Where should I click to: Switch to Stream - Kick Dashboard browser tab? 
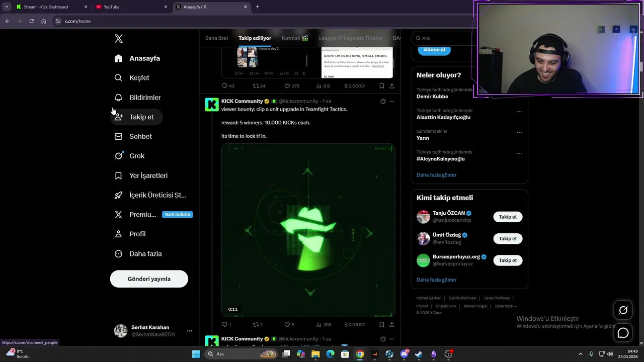coord(51,7)
